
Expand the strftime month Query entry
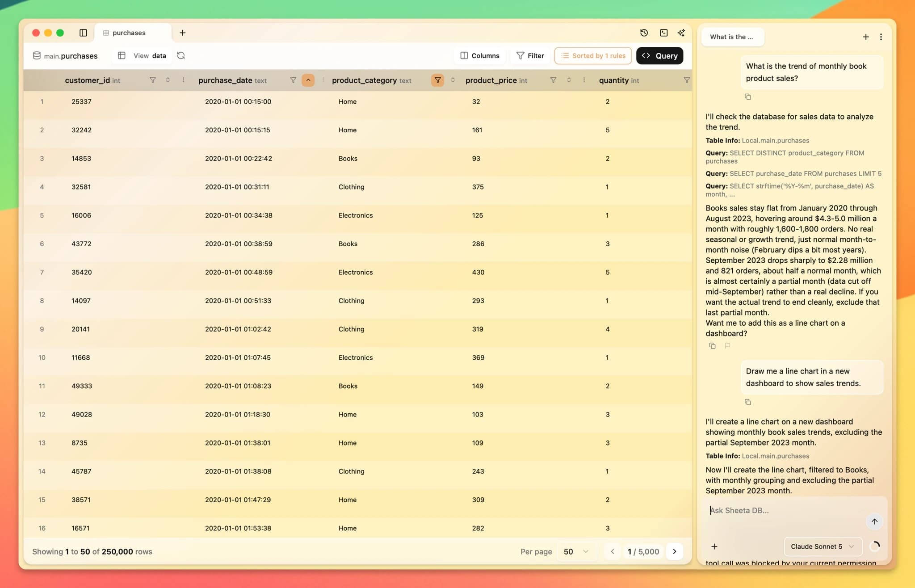[789, 190]
